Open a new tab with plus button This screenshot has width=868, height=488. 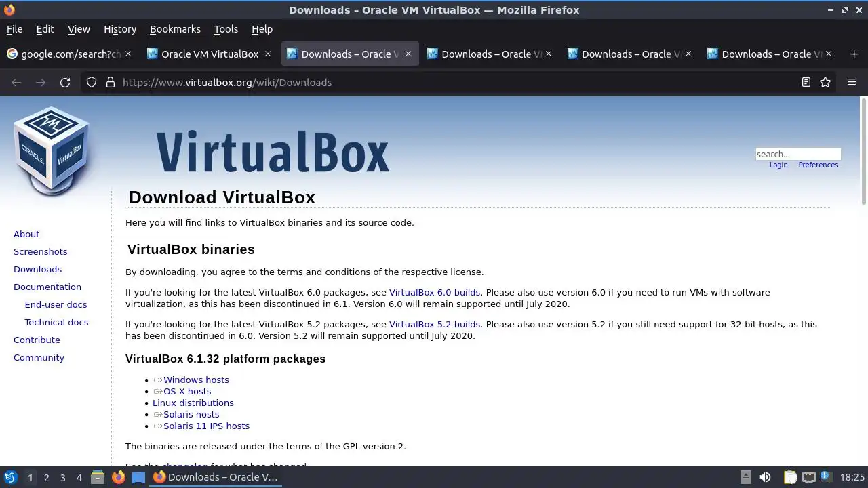click(854, 54)
